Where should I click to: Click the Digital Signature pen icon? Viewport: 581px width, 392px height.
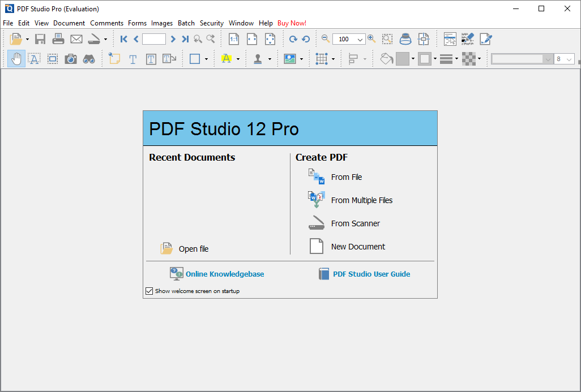(486, 39)
